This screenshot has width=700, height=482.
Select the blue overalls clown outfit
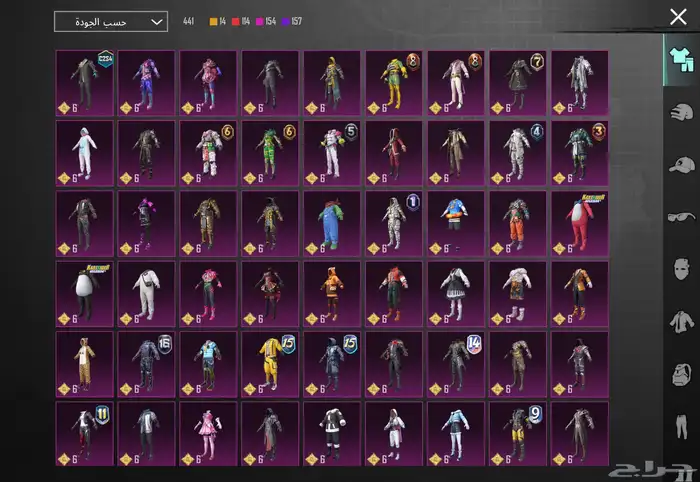(x=332, y=224)
